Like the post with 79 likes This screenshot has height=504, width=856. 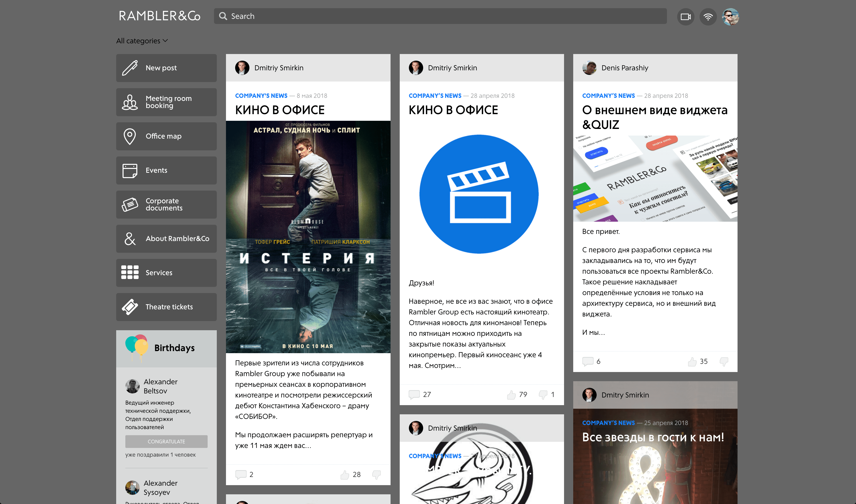511,395
